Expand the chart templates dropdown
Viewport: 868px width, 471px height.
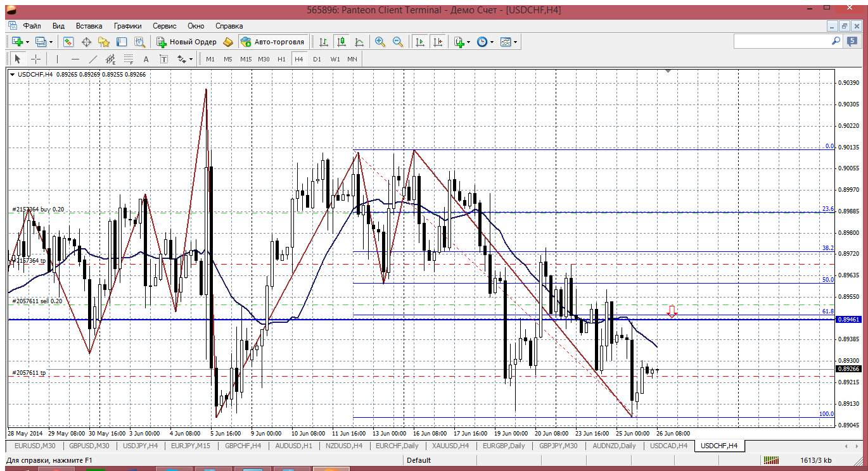515,42
